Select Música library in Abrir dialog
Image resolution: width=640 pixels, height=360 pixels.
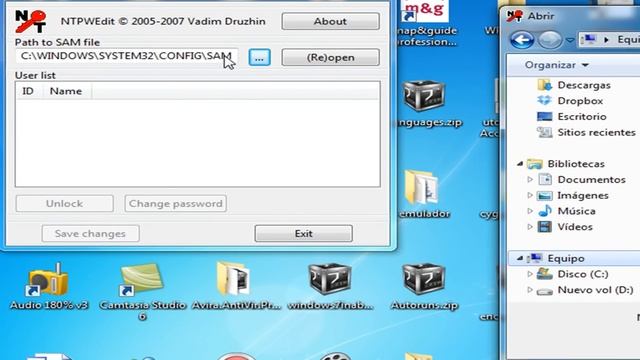(576, 211)
